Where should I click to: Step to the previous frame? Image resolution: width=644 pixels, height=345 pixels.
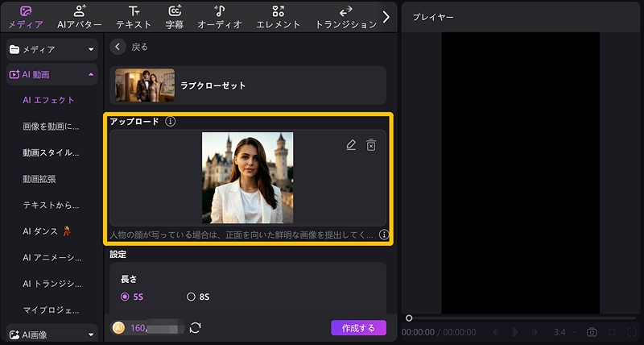(496, 332)
